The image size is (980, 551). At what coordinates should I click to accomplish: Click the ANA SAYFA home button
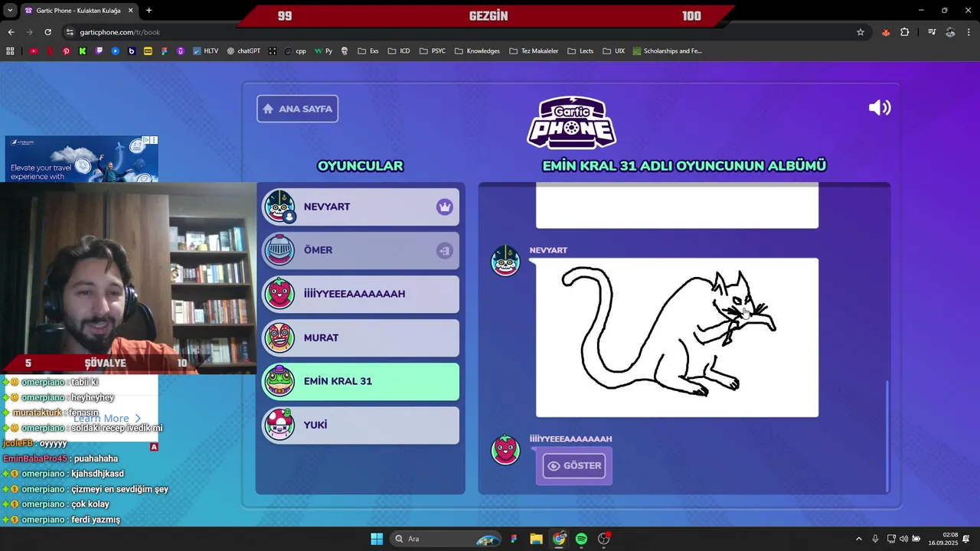(297, 109)
